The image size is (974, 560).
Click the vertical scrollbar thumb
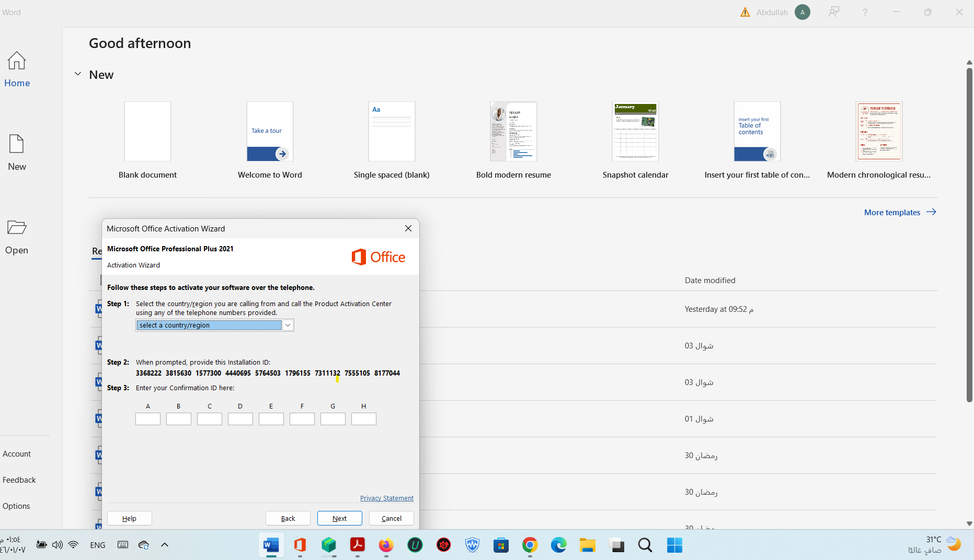(x=969, y=235)
